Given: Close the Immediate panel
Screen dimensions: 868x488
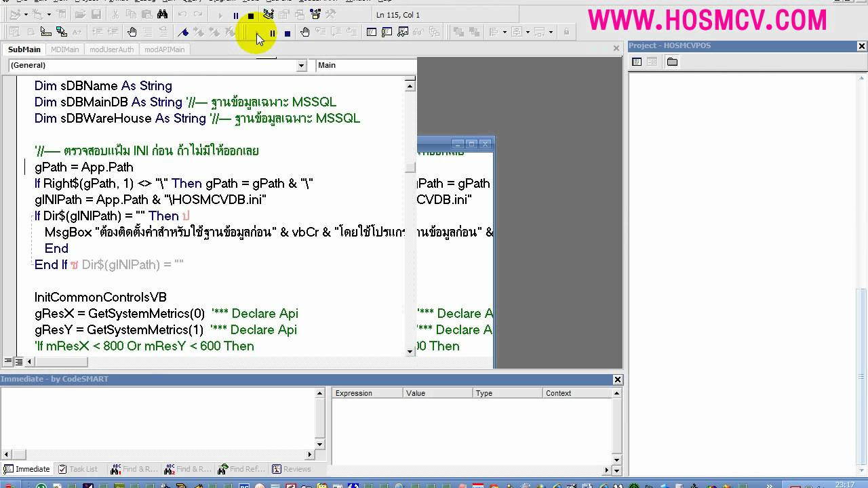Looking at the screenshot, I should [x=618, y=380].
